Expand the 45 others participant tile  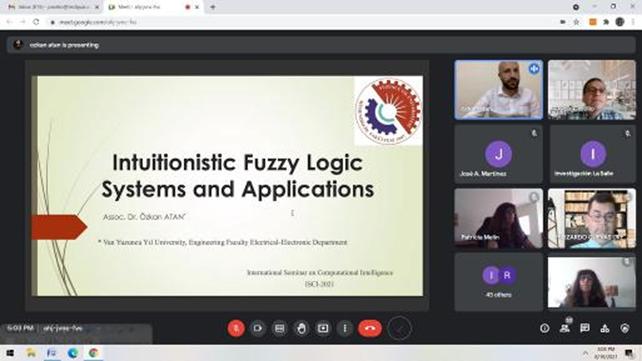pos(498,282)
